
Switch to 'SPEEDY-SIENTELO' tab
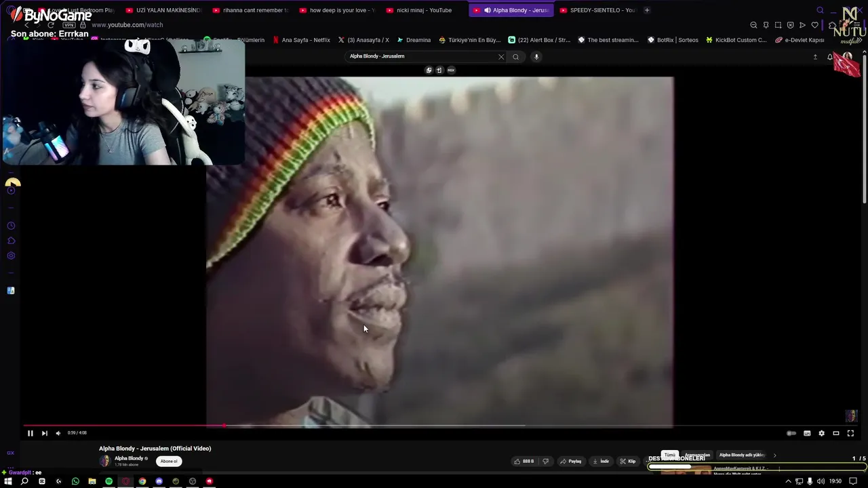597,10
